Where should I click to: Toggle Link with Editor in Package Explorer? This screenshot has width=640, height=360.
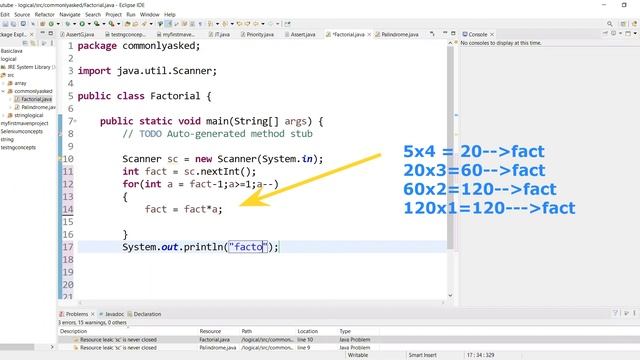(x=33, y=43)
